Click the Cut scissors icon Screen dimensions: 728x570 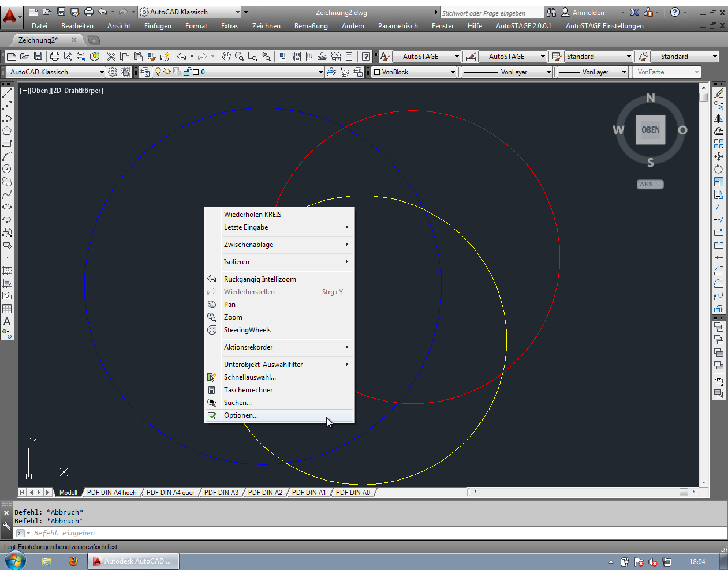pyautogui.click(x=111, y=57)
